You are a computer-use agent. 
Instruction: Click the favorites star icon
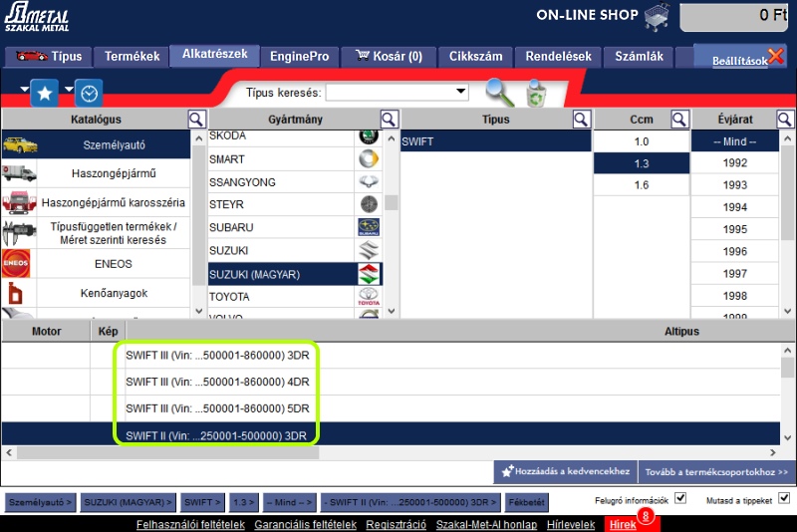pos(44,93)
